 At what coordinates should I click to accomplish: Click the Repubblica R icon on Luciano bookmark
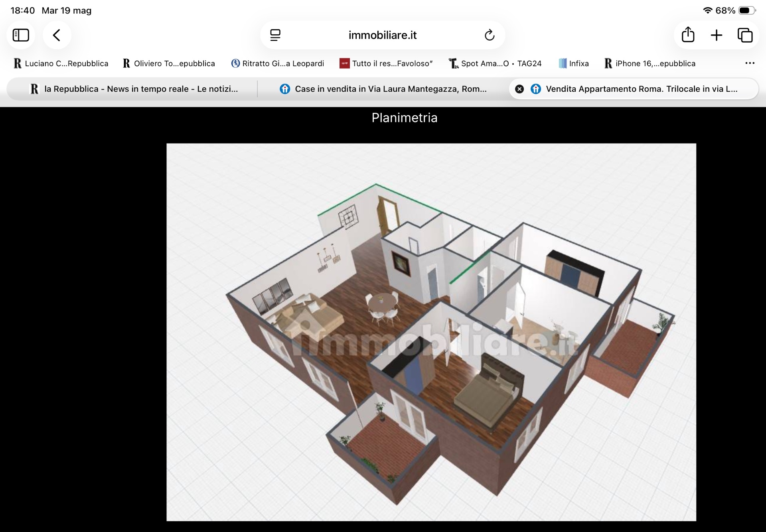tap(17, 63)
